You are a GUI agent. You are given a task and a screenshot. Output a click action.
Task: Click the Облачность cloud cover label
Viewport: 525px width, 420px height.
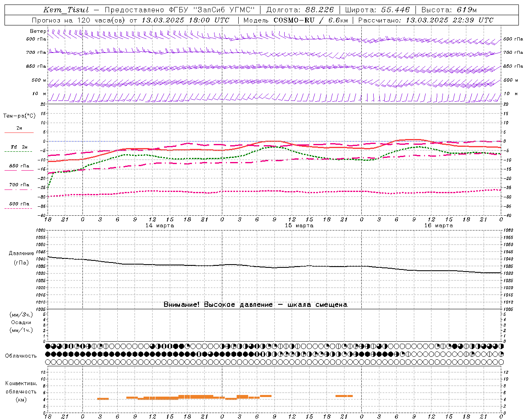(x=21, y=356)
